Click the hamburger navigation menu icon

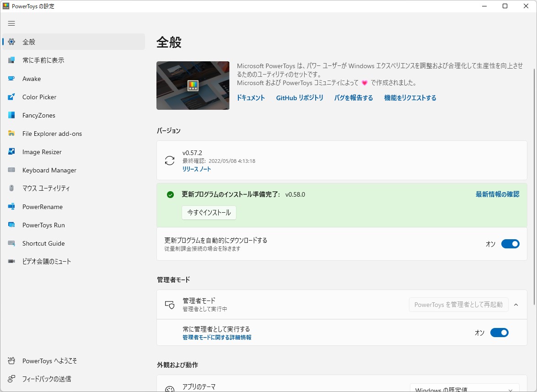pos(11,23)
